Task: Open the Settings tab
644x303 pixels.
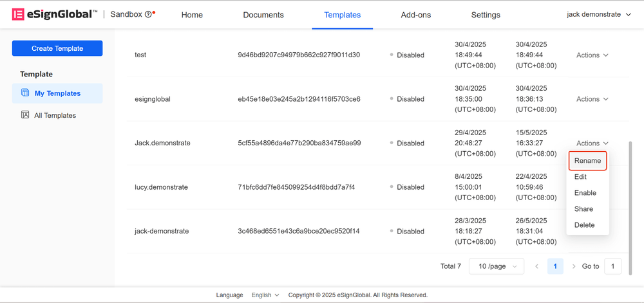Action: point(486,15)
